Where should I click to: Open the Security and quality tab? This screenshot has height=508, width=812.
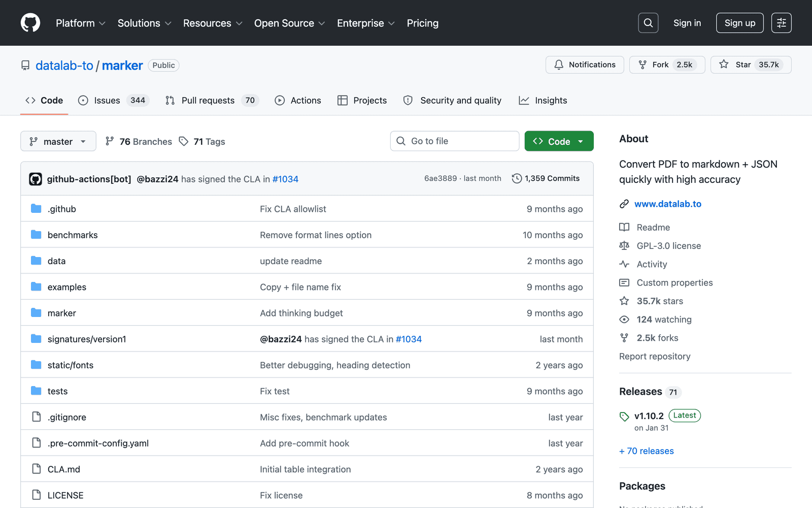click(x=452, y=101)
